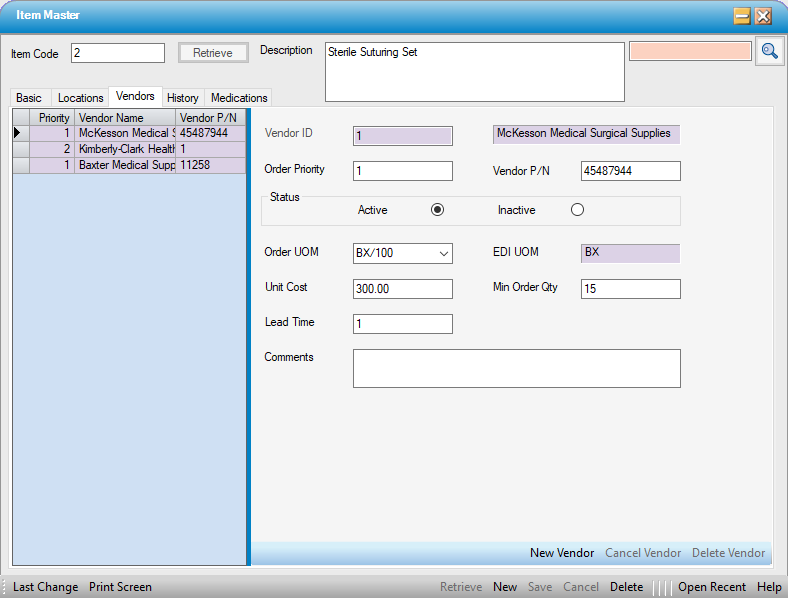788x598 pixels.
Task: Switch to the History tab
Action: (182, 98)
